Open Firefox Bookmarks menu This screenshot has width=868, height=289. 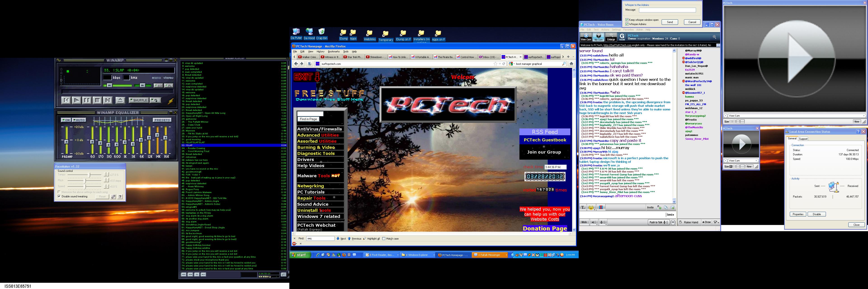click(334, 51)
